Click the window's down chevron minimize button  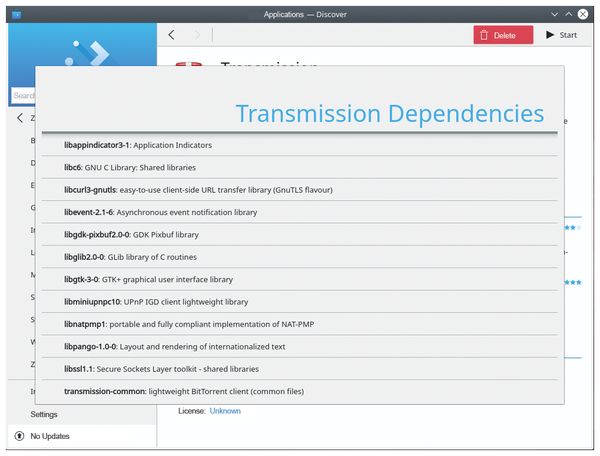click(554, 15)
